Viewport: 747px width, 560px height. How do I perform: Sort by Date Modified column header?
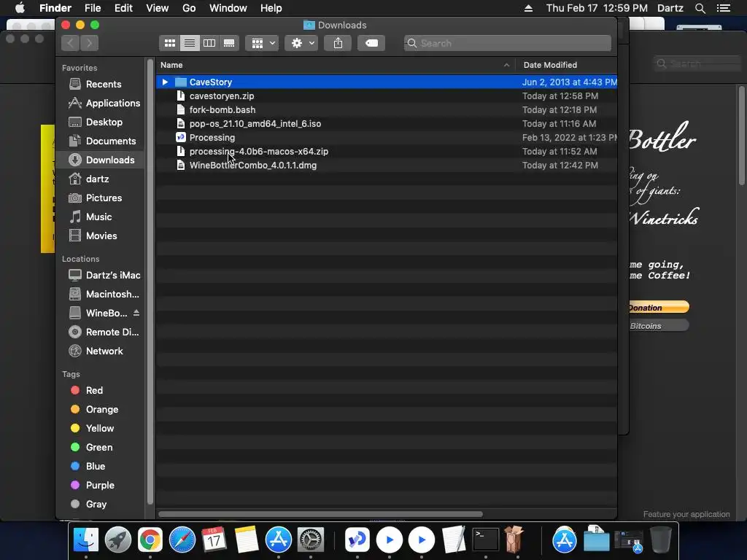[566, 65]
